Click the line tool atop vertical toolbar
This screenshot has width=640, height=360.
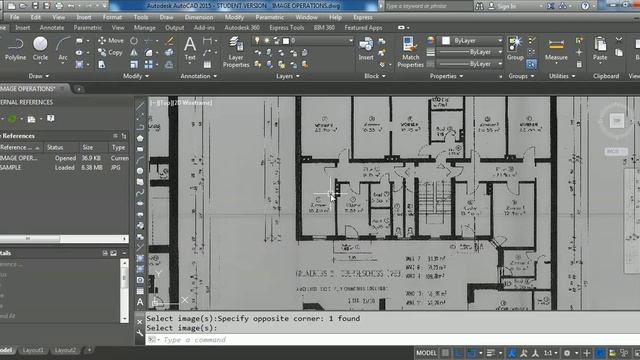point(140,105)
